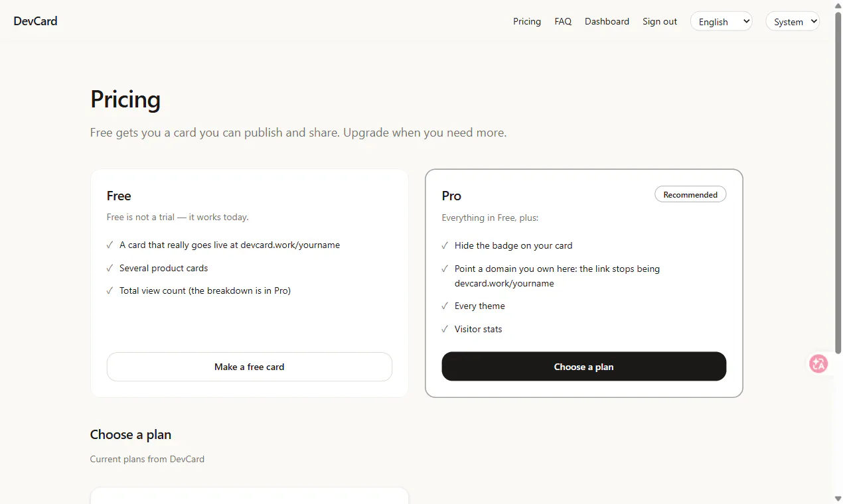Click 'Every theme' feature
This screenshot has height=504, width=843.
coord(480,306)
